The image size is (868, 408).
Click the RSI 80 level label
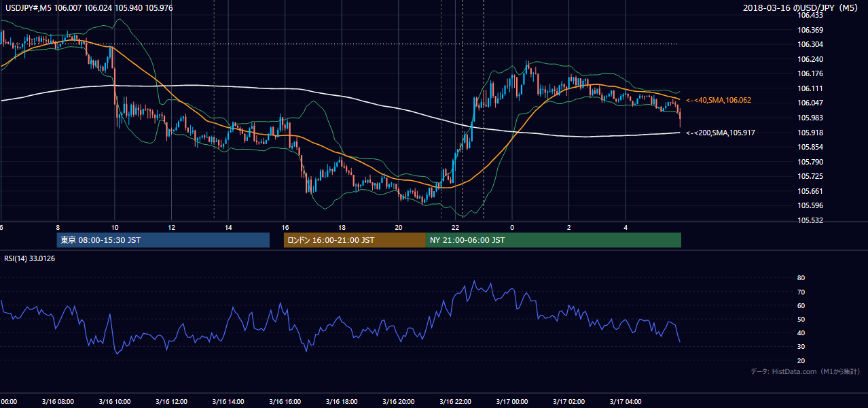click(x=801, y=278)
